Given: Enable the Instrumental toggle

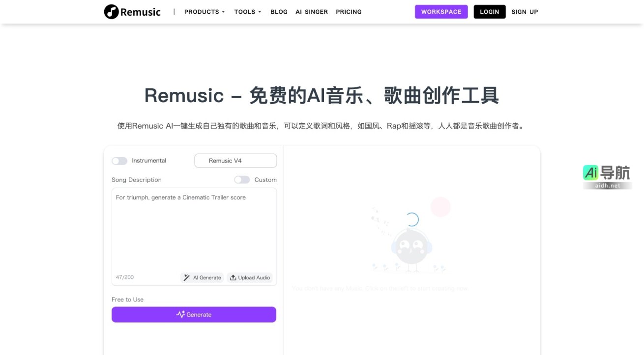Looking at the screenshot, I should tap(119, 161).
